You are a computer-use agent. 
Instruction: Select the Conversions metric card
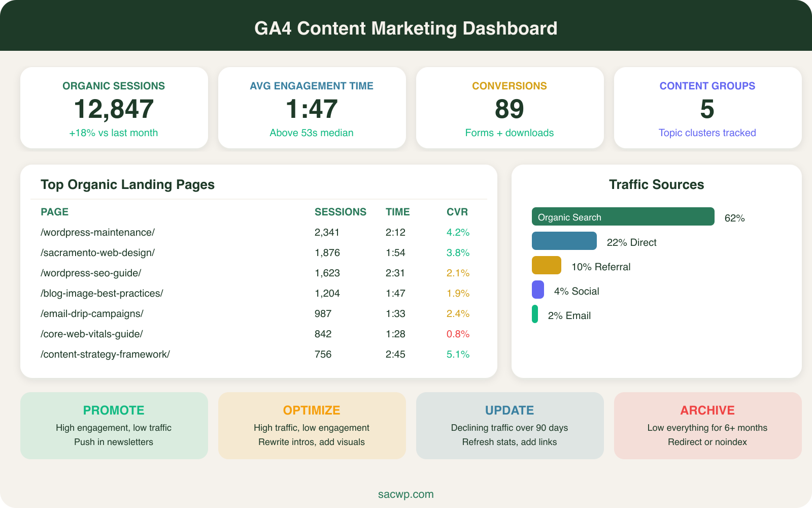coord(510,107)
